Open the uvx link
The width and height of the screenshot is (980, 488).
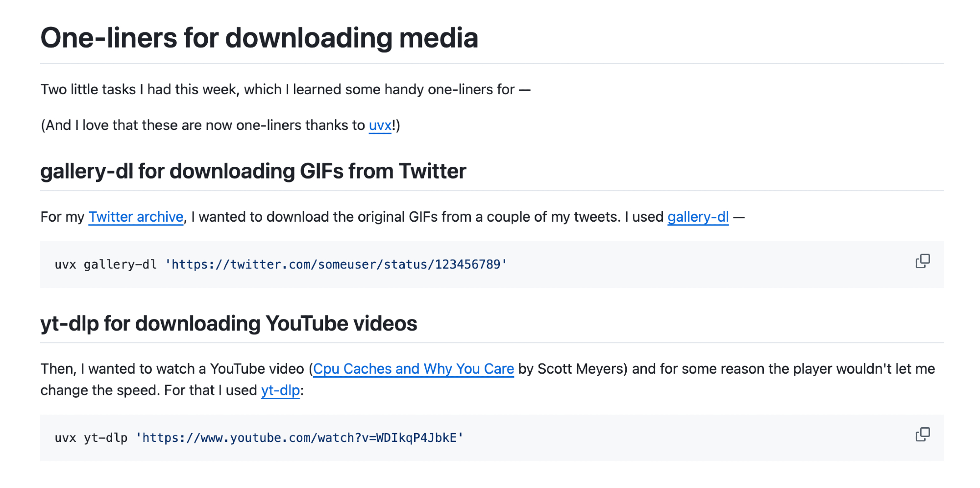pyautogui.click(x=380, y=126)
